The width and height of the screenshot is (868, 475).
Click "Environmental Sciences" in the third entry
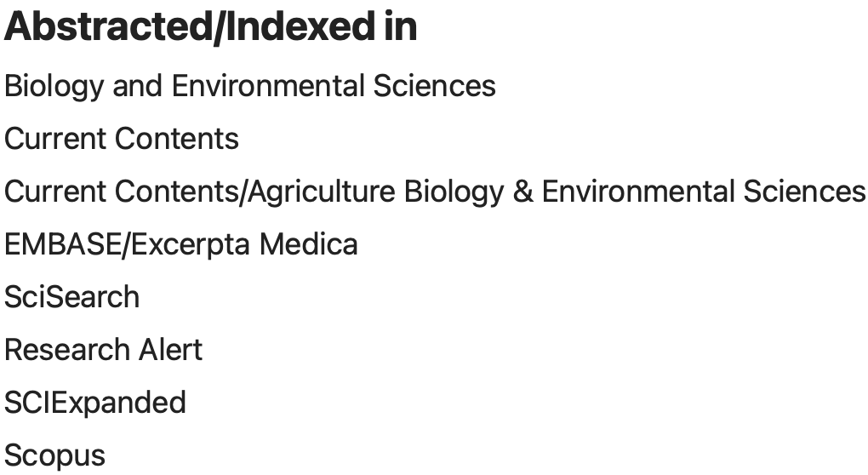tap(704, 192)
